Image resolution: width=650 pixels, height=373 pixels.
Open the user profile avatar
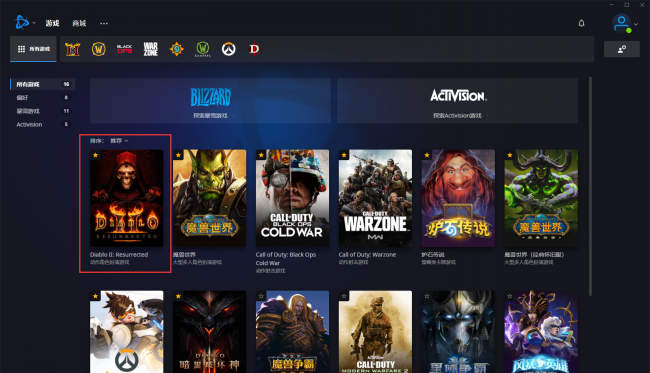tap(621, 23)
